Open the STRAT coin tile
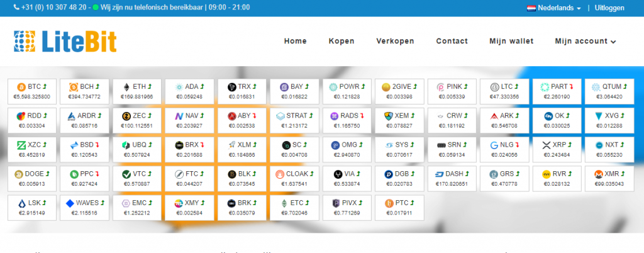644x253 pixels. (294, 120)
